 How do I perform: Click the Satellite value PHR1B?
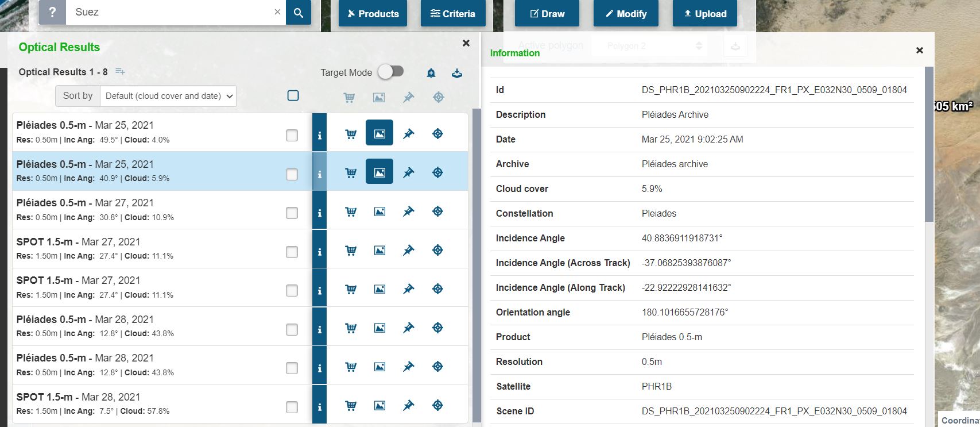coord(657,386)
